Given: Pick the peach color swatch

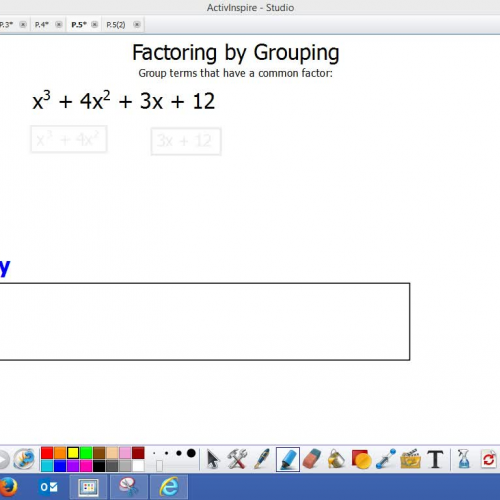Looking at the screenshot, I should pos(112,453).
